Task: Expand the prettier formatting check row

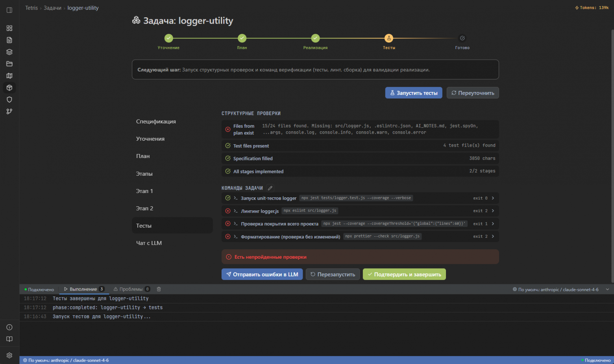Action: click(493, 237)
